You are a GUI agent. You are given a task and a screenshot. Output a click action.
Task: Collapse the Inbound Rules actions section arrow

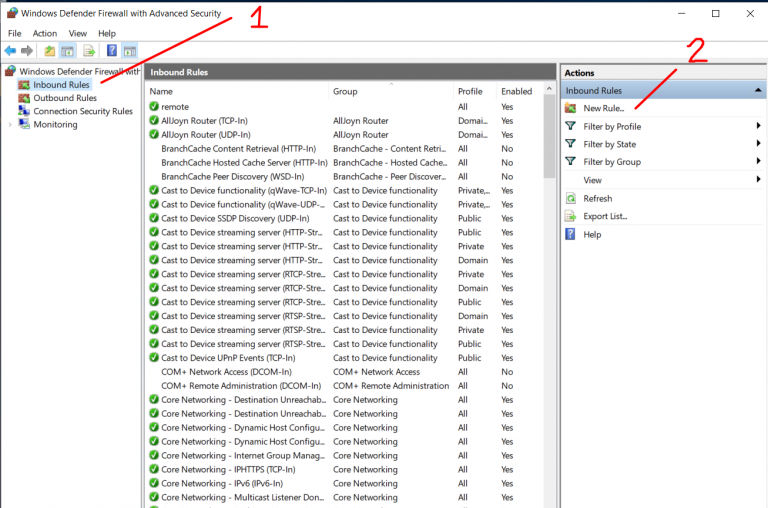click(758, 90)
